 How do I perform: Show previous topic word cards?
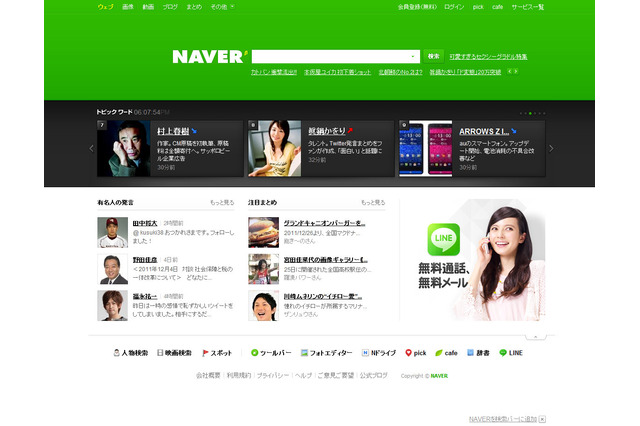click(91, 149)
